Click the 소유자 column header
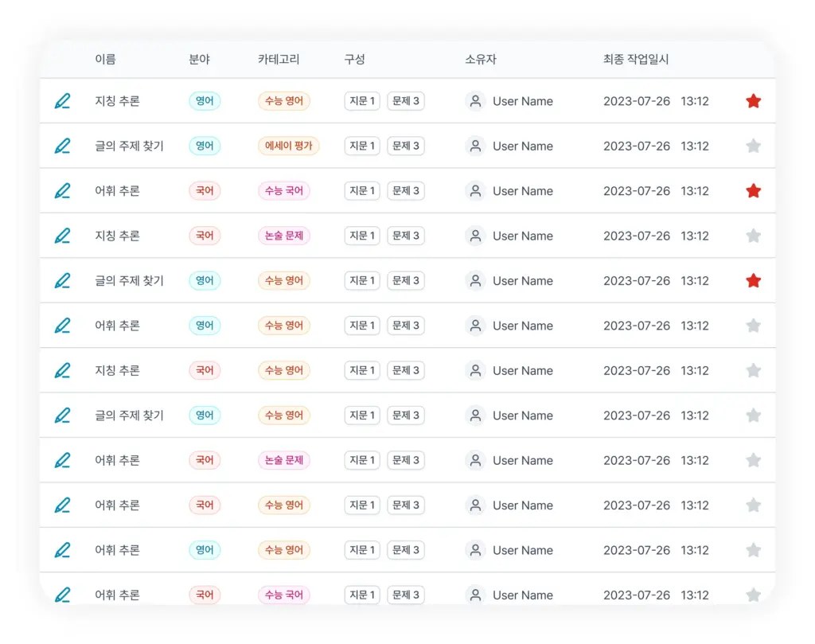Screen dimensions: 815x644 click(481, 60)
